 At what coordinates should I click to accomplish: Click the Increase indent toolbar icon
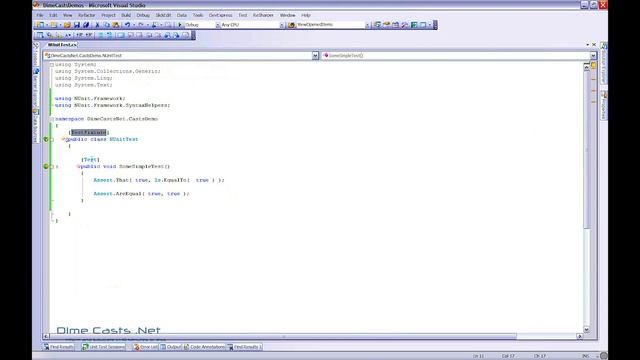(x=89, y=36)
